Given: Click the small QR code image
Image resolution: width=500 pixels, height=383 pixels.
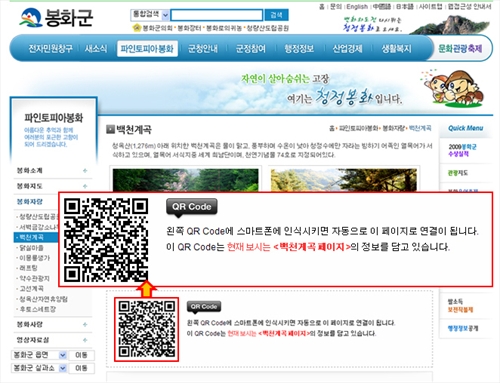Looking at the screenshot, I should click(147, 329).
